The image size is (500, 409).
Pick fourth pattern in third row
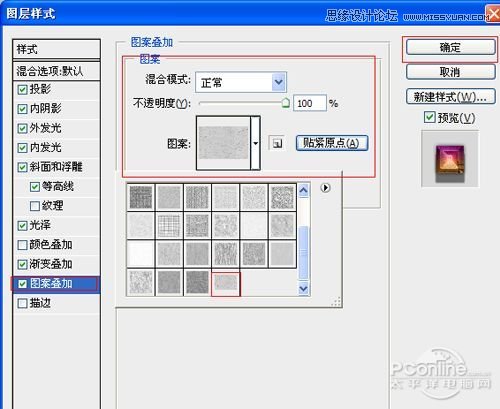point(226,254)
